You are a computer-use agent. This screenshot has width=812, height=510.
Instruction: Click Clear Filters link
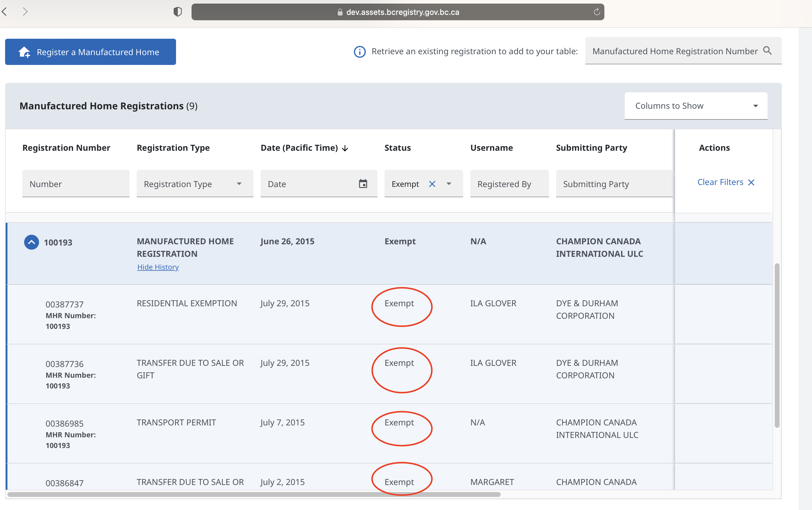726,182
